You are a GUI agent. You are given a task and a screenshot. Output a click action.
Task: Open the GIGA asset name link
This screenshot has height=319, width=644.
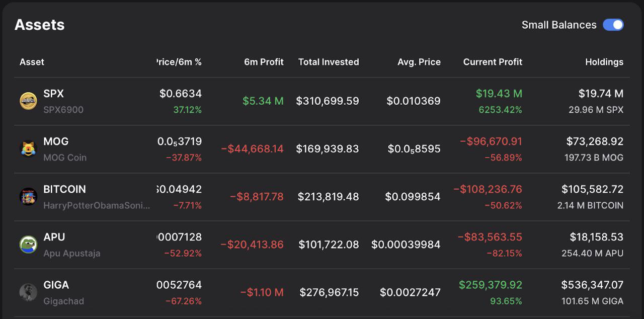[x=56, y=285]
